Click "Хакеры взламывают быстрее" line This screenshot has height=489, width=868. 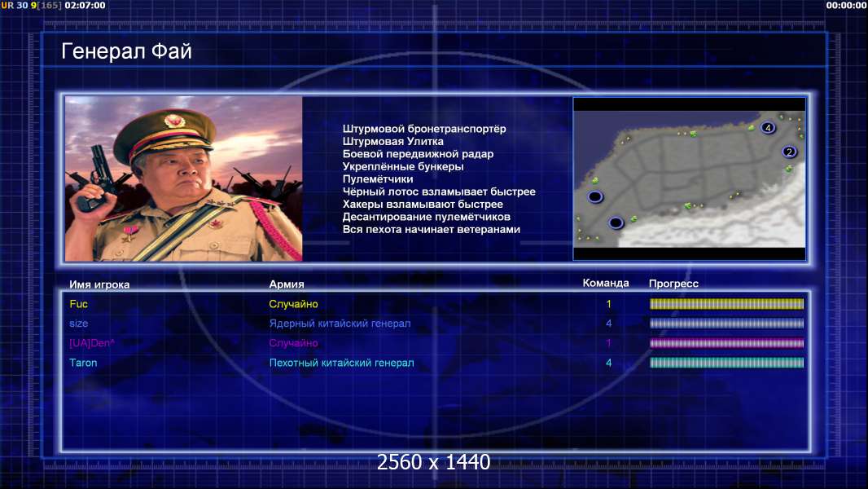pyautogui.click(x=423, y=205)
